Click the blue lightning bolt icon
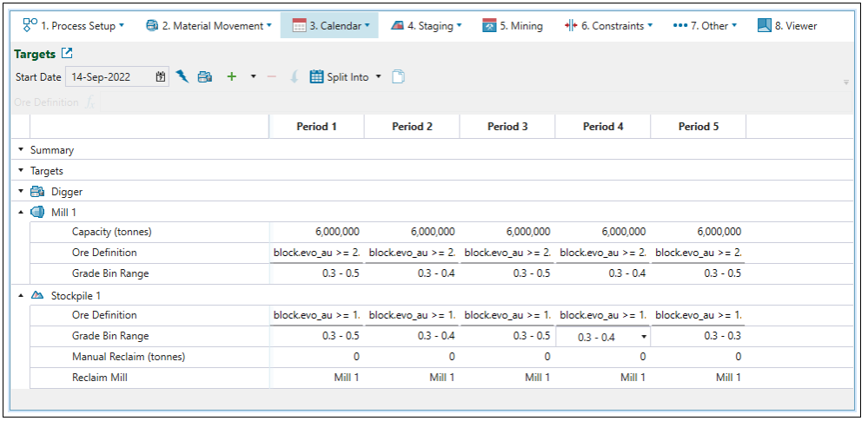The height and width of the screenshot is (421, 868). 182,77
